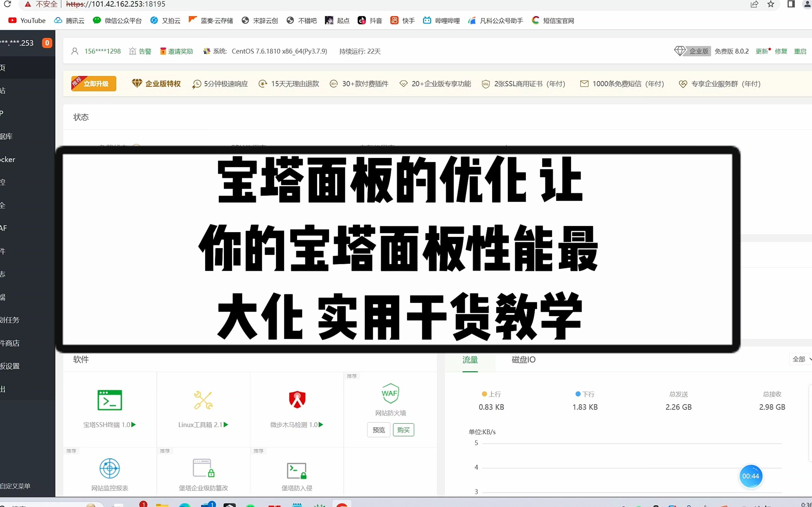
Task: Switch to the 流量 tab
Action: pos(470,360)
